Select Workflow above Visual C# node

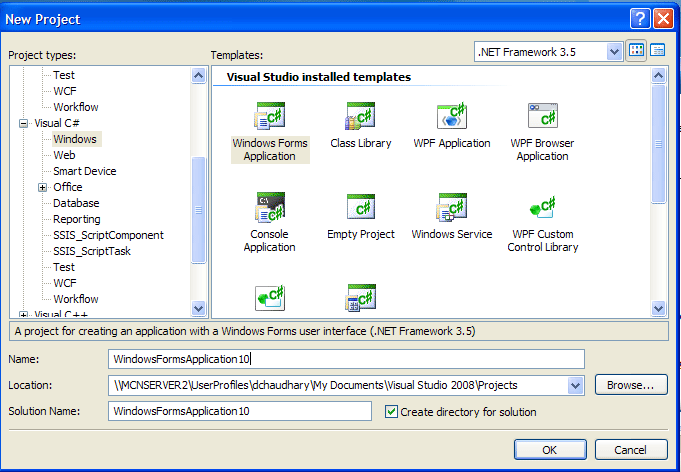coord(76,107)
